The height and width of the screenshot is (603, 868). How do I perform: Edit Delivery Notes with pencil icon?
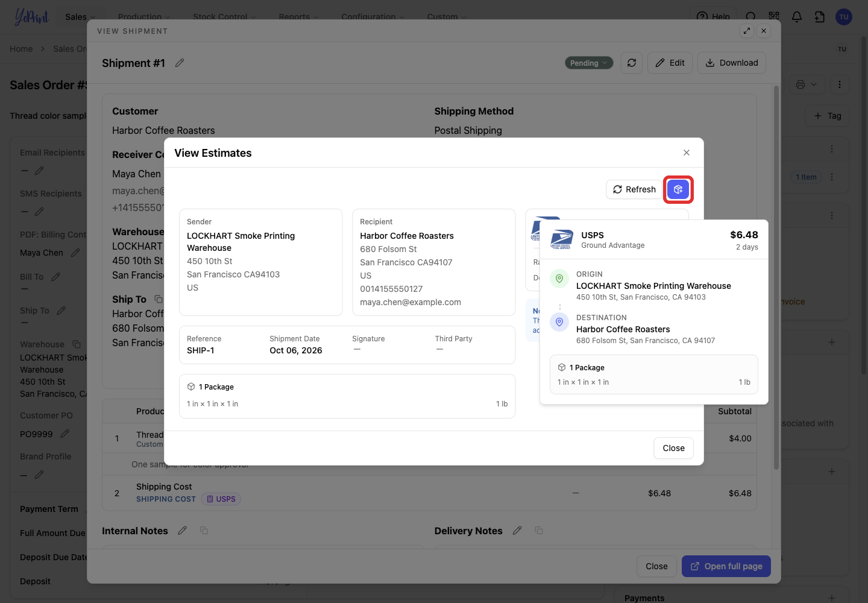[517, 531]
